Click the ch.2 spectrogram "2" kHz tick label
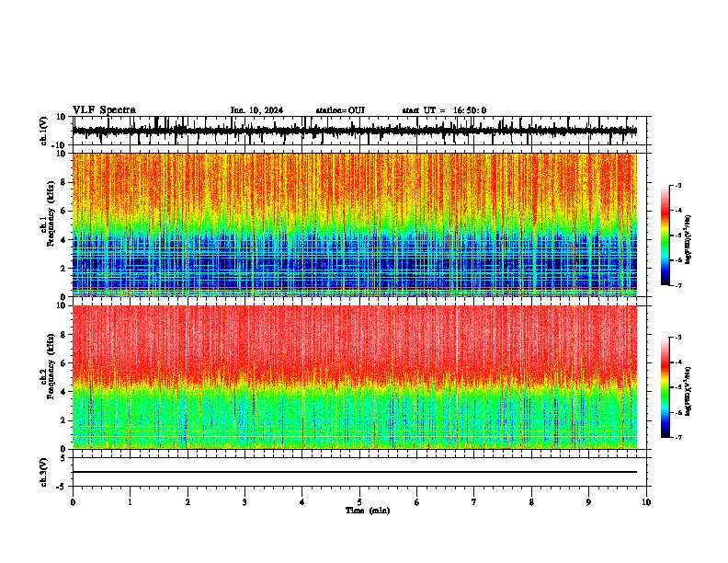Image resolution: width=728 pixels, height=563 pixels. pyautogui.click(x=63, y=420)
